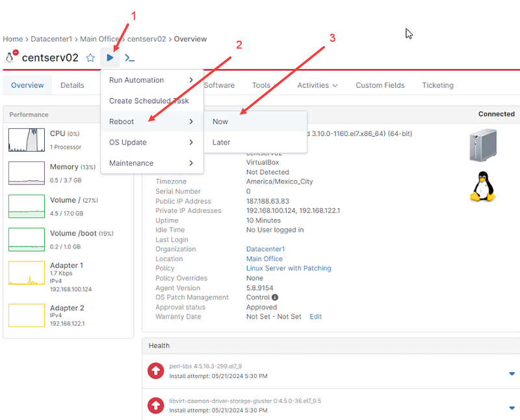Image resolution: width=520 pixels, height=420 pixels.
Task: Click Datacenter1 in the breadcrumb
Action: pos(51,39)
